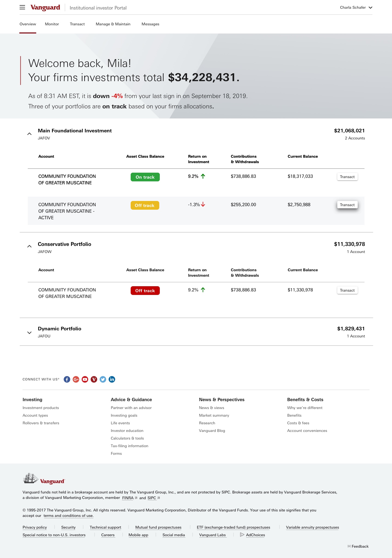Open Vanguard's Twitter icon
This screenshot has height=558, width=392.
coord(103,379)
